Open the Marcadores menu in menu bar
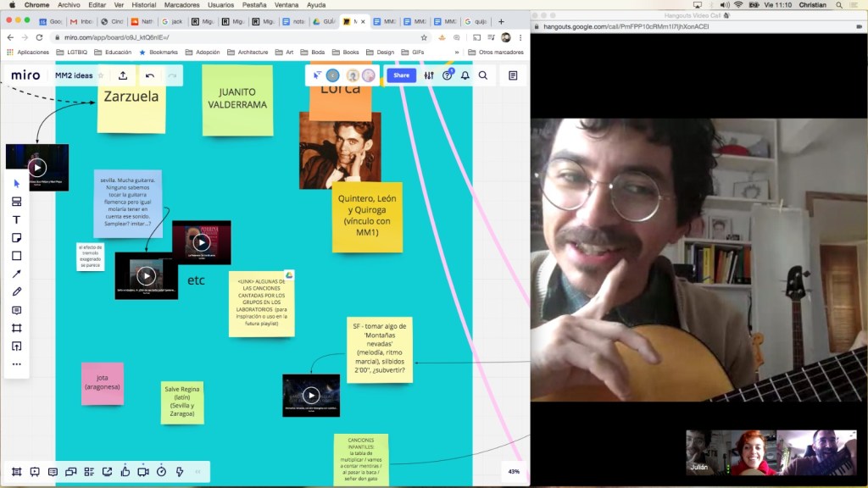This screenshot has height=488, width=868. point(181,5)
